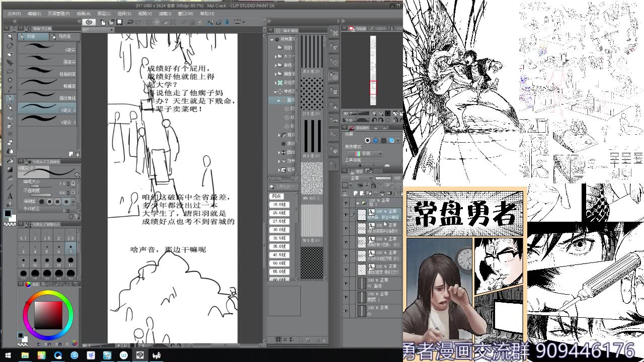Screen dimensions: 644x362
Task: Collapse the 组 1 layer folder
Action: (358, 203)
